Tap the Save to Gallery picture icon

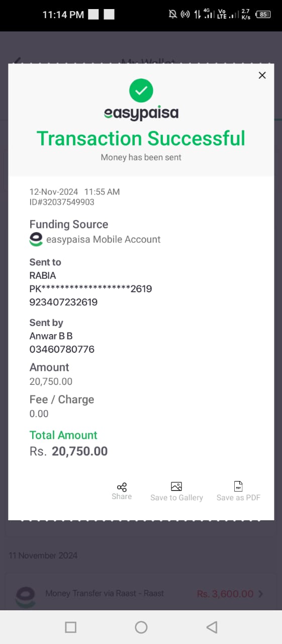pos(176,487)
